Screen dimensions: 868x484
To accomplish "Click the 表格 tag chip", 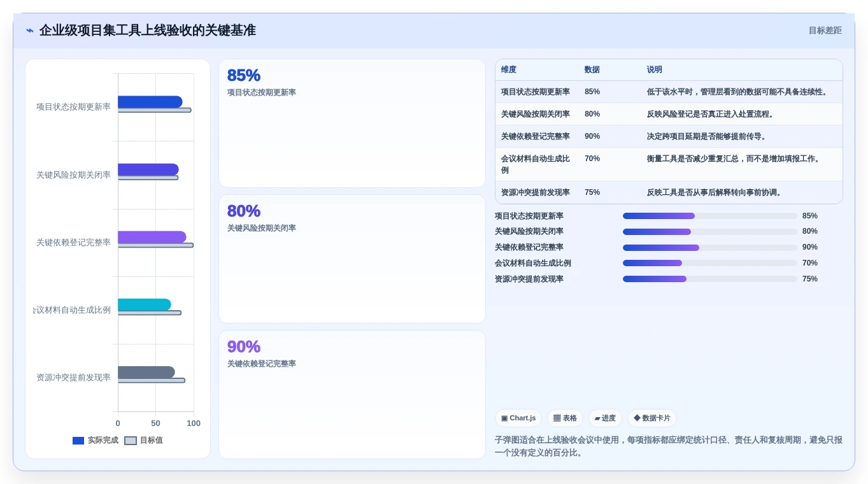I will click(565, 418).
